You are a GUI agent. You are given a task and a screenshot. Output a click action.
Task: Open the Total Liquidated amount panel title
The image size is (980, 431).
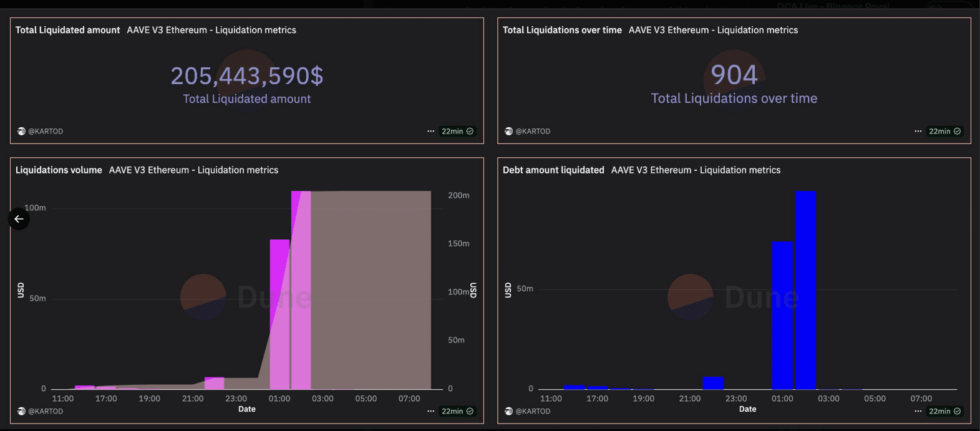coord(67,30)
